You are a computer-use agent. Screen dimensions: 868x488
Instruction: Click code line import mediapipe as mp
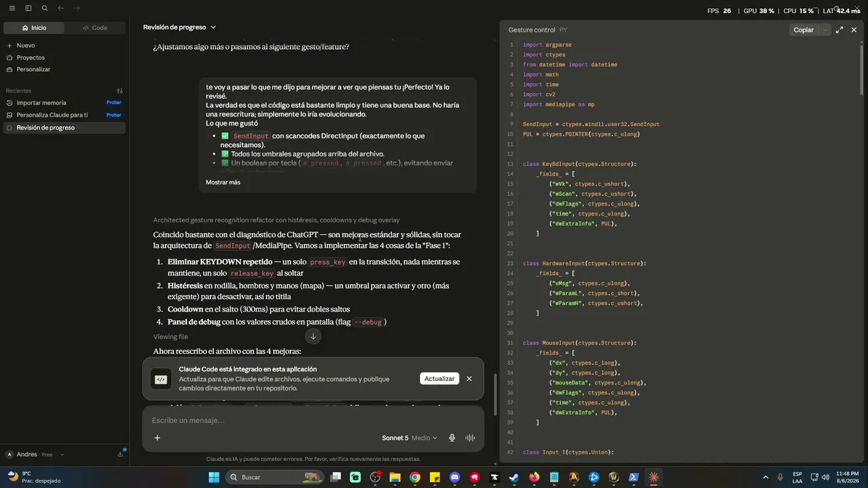pyautogui.click(x=558, y=104)
